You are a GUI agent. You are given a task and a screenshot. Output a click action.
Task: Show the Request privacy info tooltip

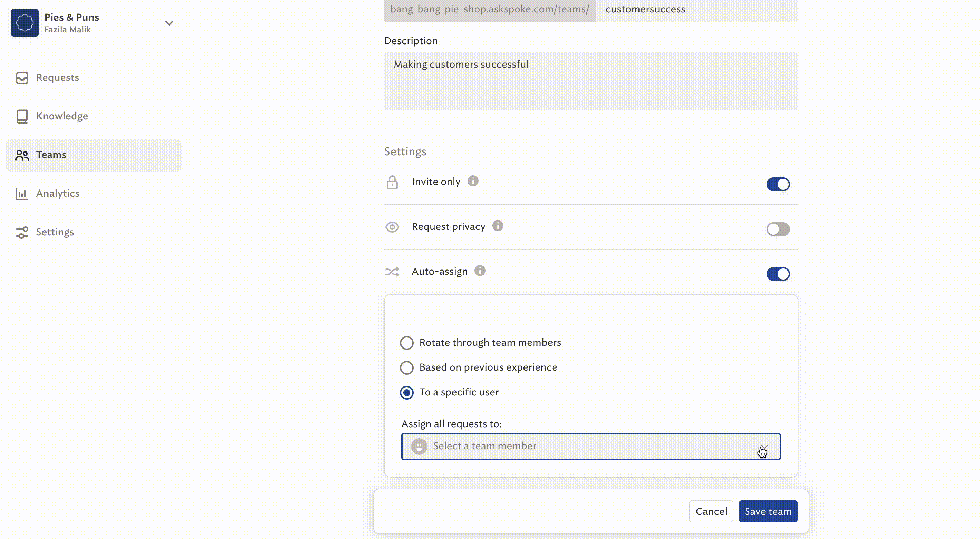[498, 226]
